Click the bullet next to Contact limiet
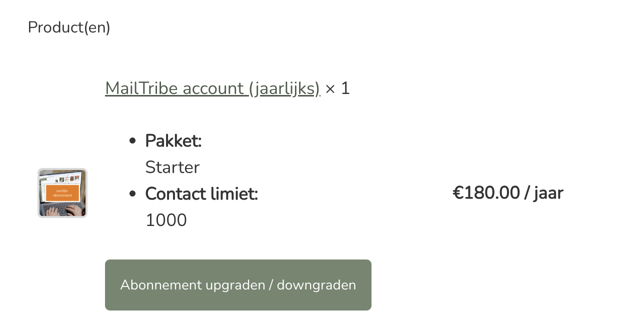The width and height of the screenshot is (644, 327). click(x=132, y=193)
